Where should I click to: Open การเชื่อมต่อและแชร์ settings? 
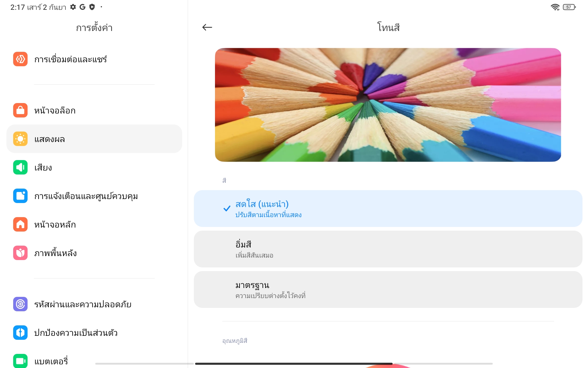(x=94, y=59)
